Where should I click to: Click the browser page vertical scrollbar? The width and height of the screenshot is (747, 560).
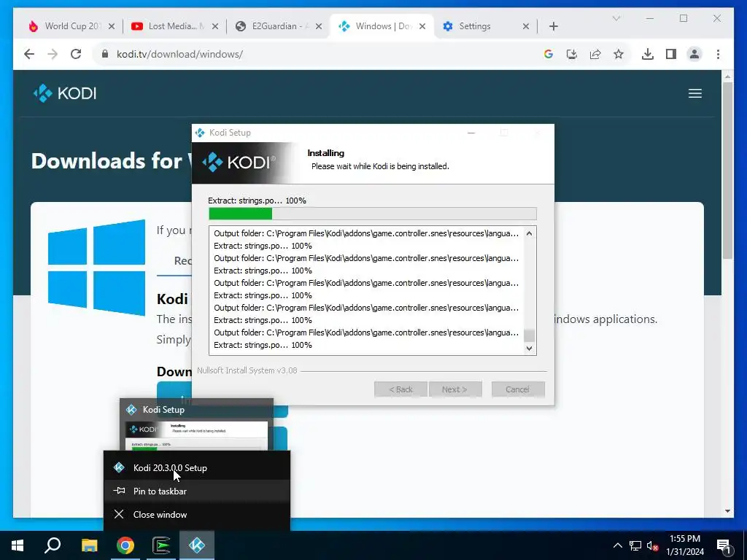(727, 170)
